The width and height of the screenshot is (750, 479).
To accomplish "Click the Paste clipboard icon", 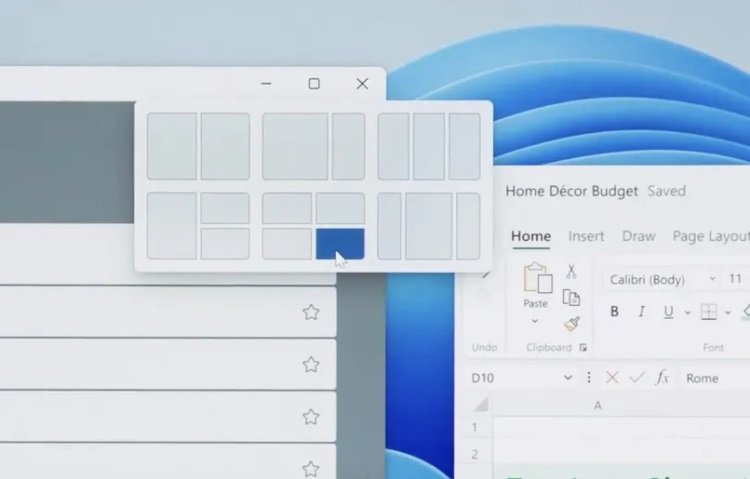I will pyautogui.click(x=536, y=281).
